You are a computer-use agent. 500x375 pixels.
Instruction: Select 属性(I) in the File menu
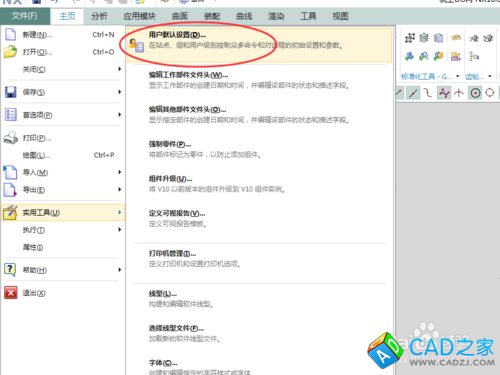63,247
